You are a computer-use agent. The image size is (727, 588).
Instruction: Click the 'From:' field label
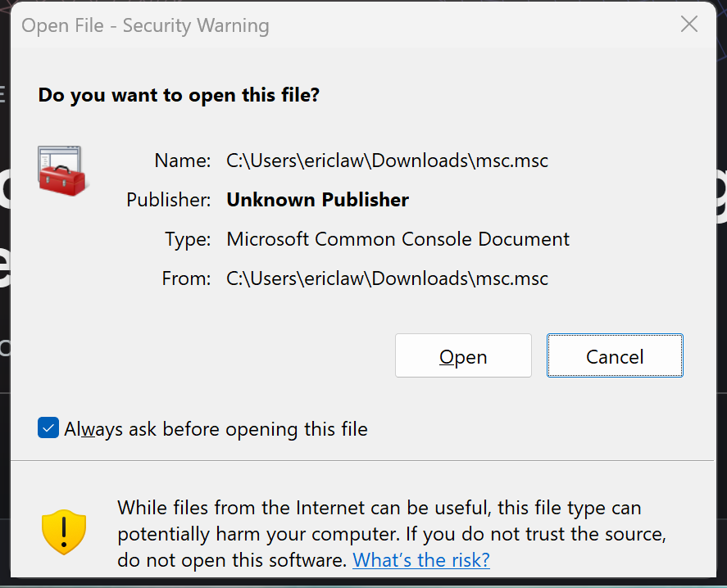click(186, 278)
